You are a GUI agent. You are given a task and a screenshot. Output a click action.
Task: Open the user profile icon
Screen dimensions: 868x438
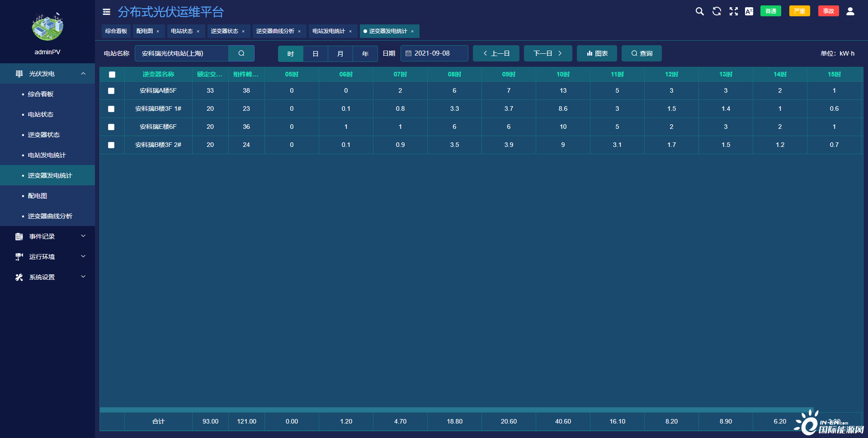click(x=850, y=11)
